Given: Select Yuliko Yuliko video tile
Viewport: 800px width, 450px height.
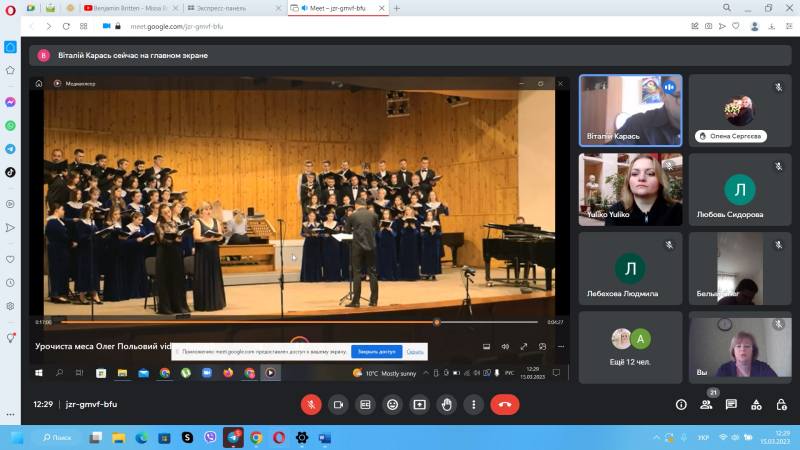Looking at the screenshot, I should 631,189.
